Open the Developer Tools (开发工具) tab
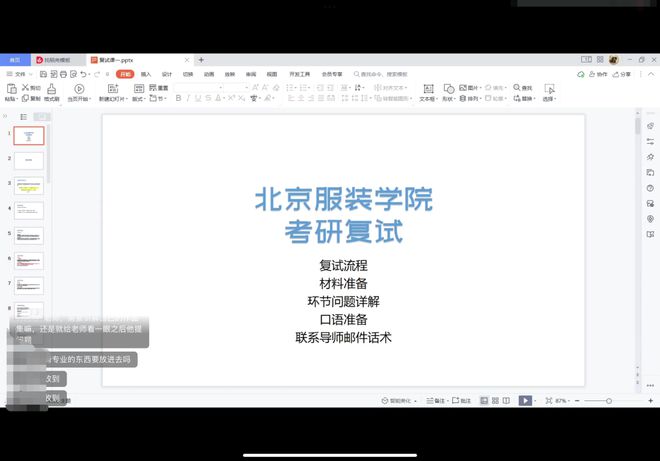Viewport: 660px width, 461px height. click(x=299, y=74)
